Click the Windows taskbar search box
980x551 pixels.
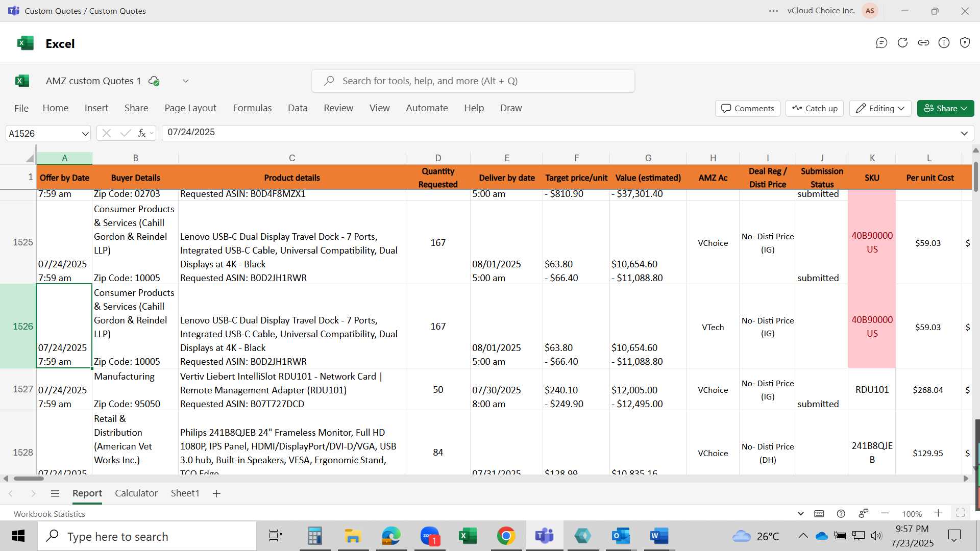pyautogui.click(x=147, y=536)
